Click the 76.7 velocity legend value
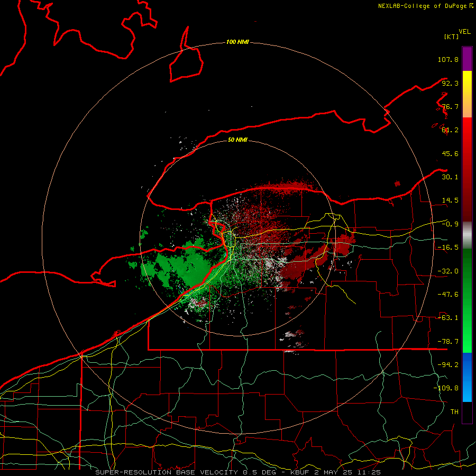The image size is (476, 476). pyautogui.click(x=450, y=106)
